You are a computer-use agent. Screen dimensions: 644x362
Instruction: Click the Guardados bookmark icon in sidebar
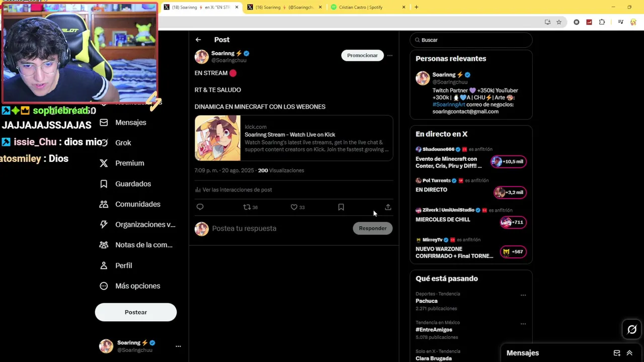click(104, 184)
